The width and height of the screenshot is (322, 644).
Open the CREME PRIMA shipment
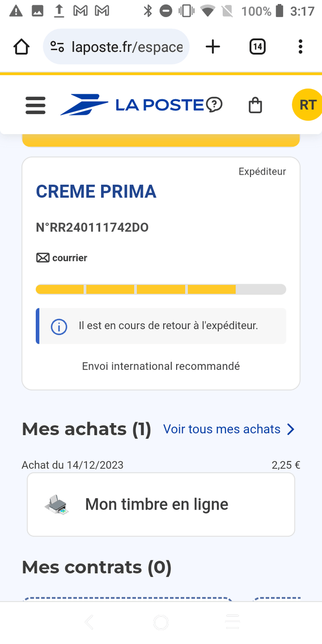pyautogui.click(x=96, y=192)
